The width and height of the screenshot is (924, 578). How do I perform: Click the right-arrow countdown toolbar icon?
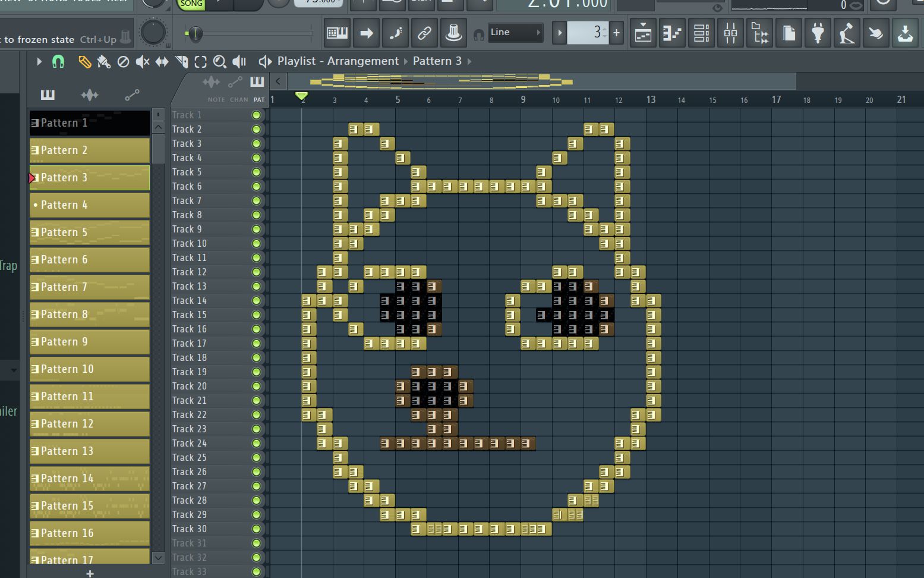point(366,33)
